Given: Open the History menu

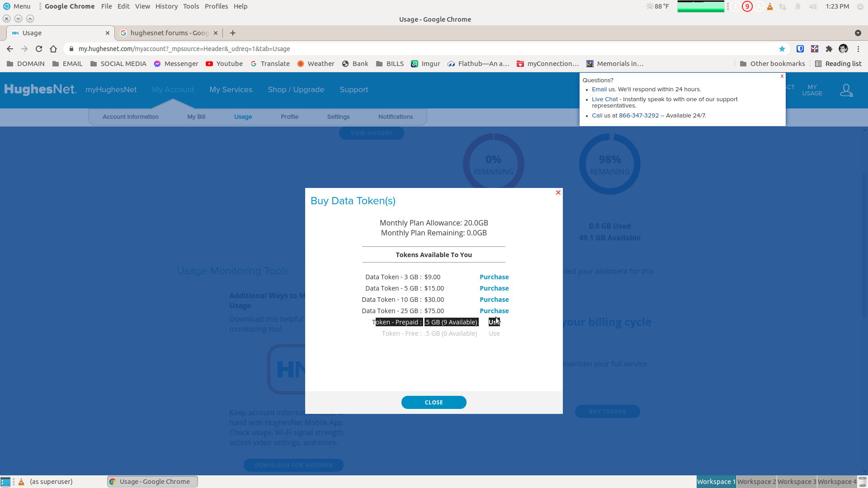Looking at the screenshot, I should click(x=166, y=6).
